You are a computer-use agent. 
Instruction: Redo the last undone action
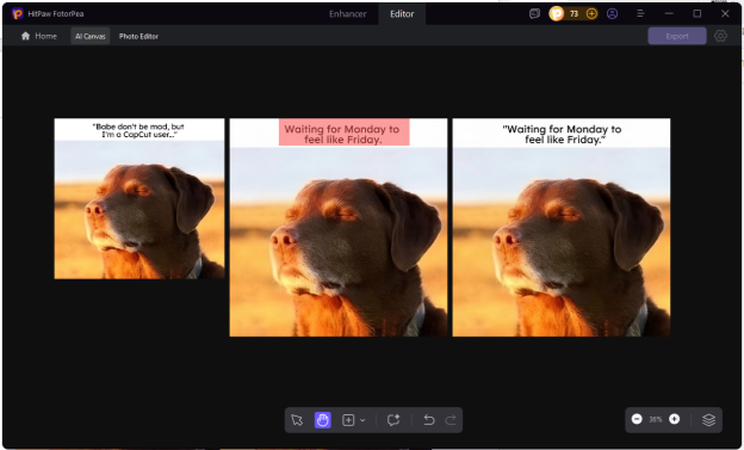point(450,420)
